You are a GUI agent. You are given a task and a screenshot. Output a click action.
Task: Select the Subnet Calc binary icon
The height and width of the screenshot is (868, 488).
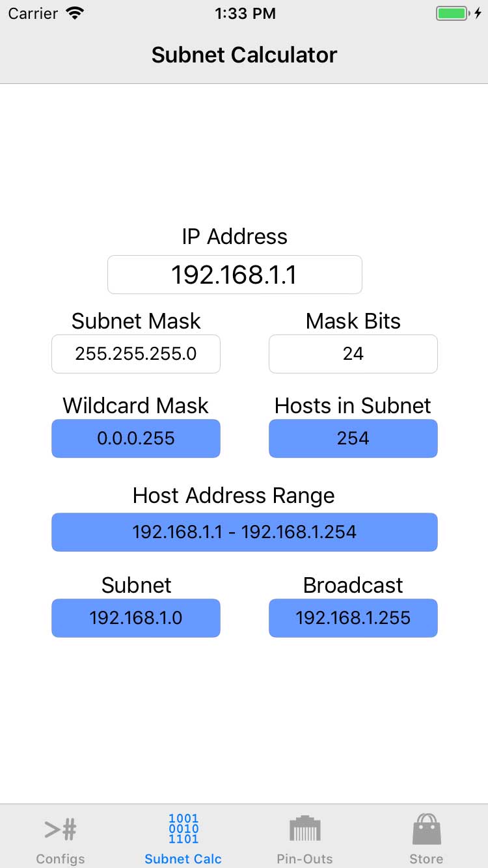[x=183, y=828]
